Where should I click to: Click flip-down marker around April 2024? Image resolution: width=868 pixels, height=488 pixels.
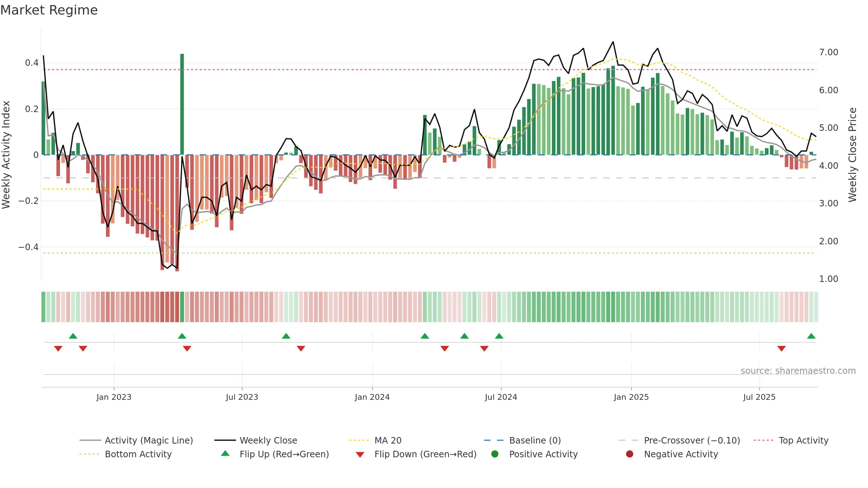click(x=445, y=348)
